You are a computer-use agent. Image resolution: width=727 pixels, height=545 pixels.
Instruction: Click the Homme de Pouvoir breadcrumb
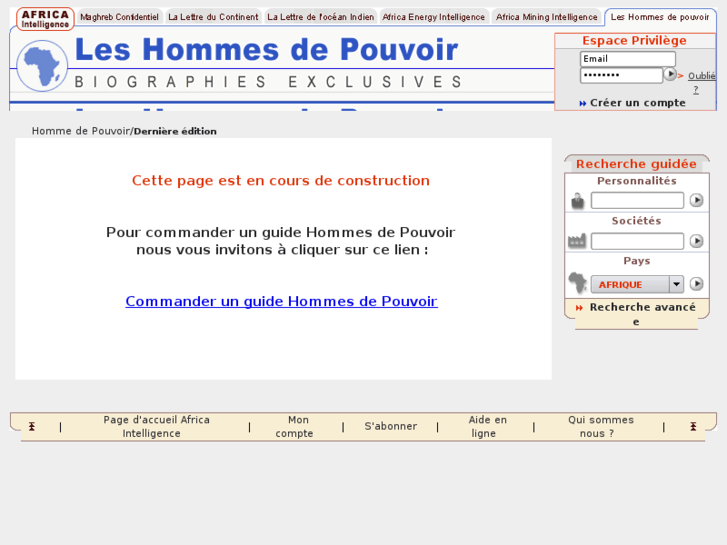point(81,131)
